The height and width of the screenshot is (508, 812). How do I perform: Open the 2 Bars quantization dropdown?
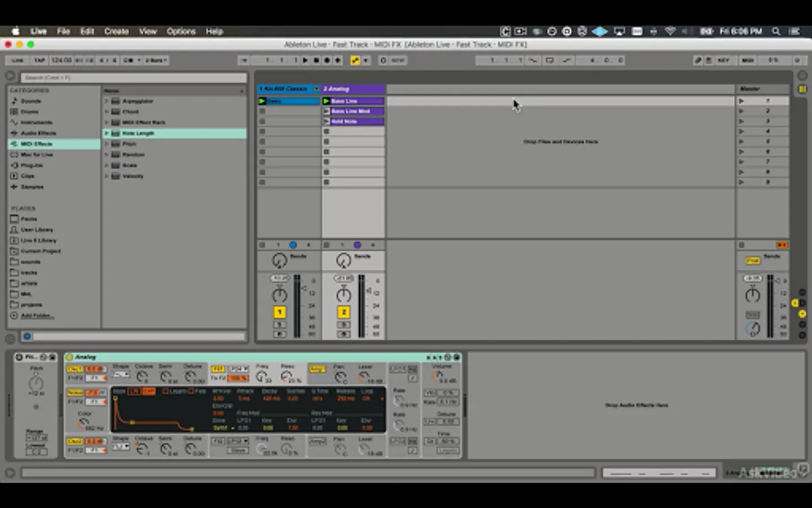click(x=156, y=60)
